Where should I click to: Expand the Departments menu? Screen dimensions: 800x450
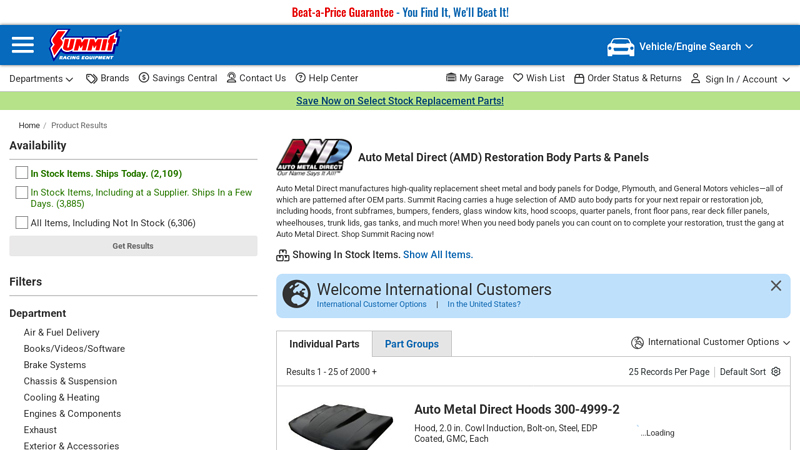click(41, 79)
